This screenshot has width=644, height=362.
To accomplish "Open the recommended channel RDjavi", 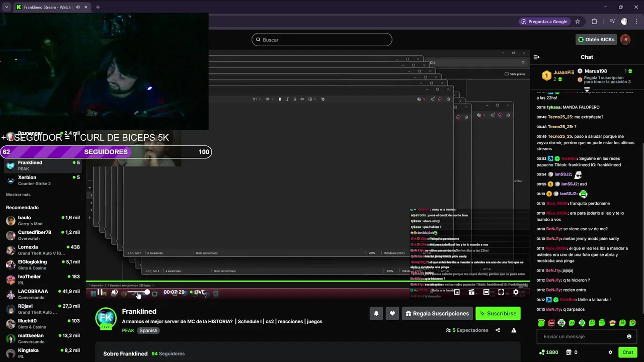I will (x=43, y=309).
